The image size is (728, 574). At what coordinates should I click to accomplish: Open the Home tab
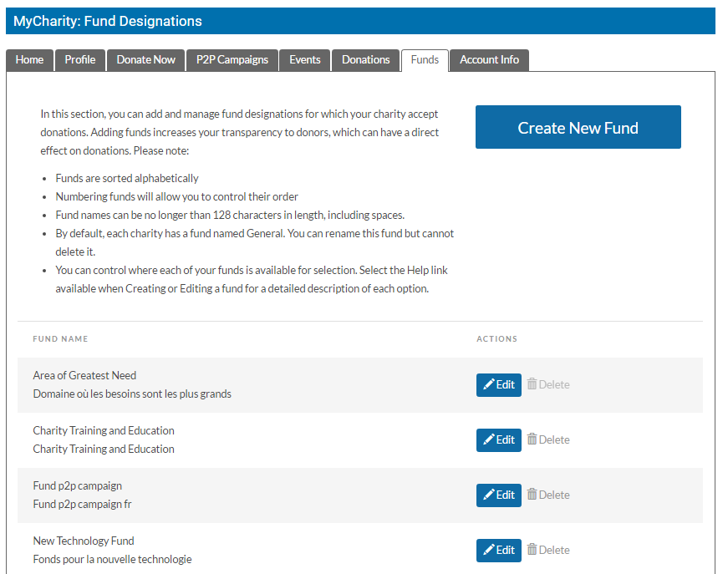tap(29, 60)
